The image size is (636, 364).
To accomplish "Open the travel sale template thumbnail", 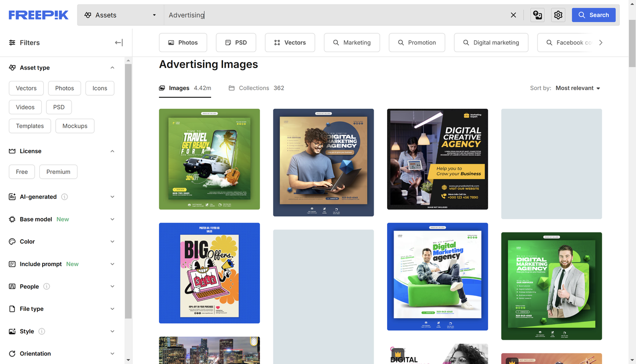I will [x=209, y=159].
